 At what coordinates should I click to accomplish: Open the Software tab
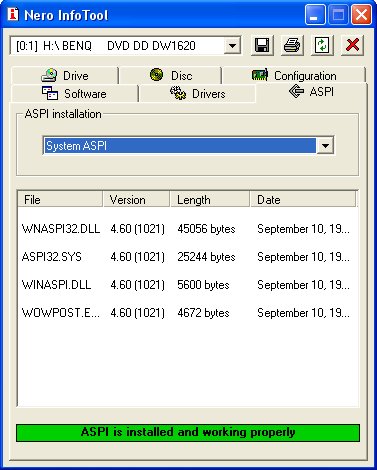pyautogui.click(x=74, y=94)
